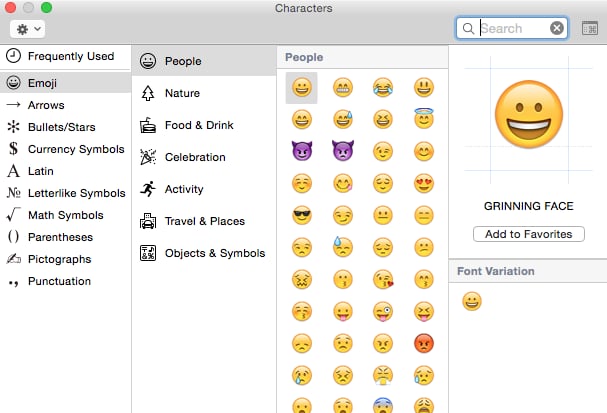
Task: Open the Celebration emoji subcategory
Action: click(x=204, y=157)
